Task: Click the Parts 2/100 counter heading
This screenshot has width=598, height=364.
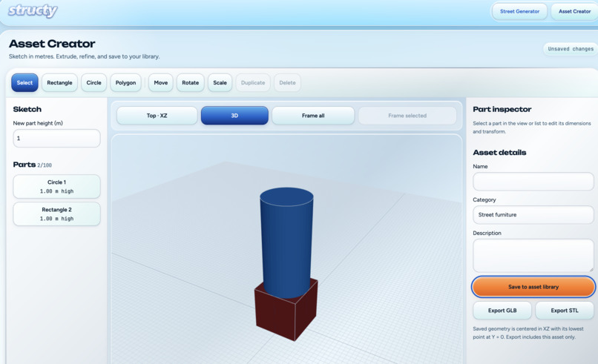Action: pos(33,165)
